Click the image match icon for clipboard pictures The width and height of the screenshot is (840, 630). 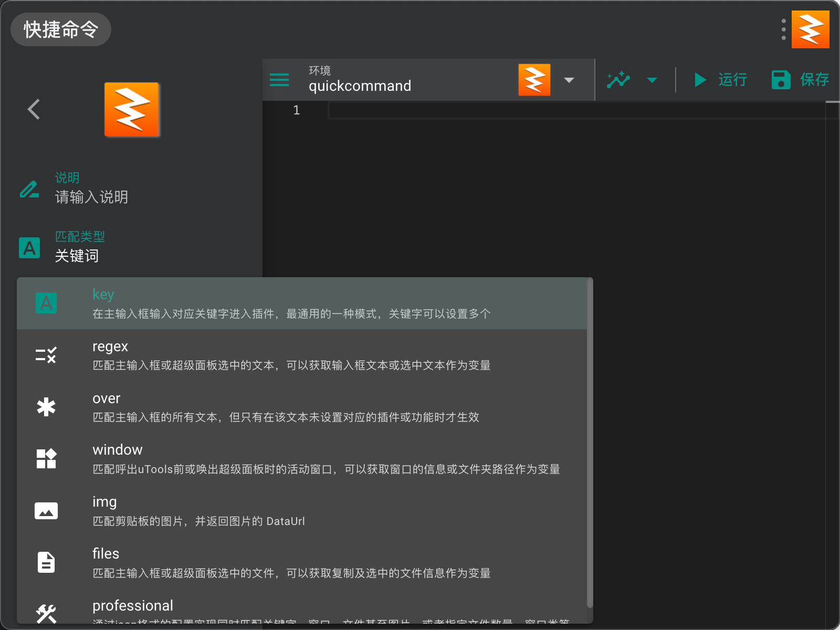tap(46, 510)
